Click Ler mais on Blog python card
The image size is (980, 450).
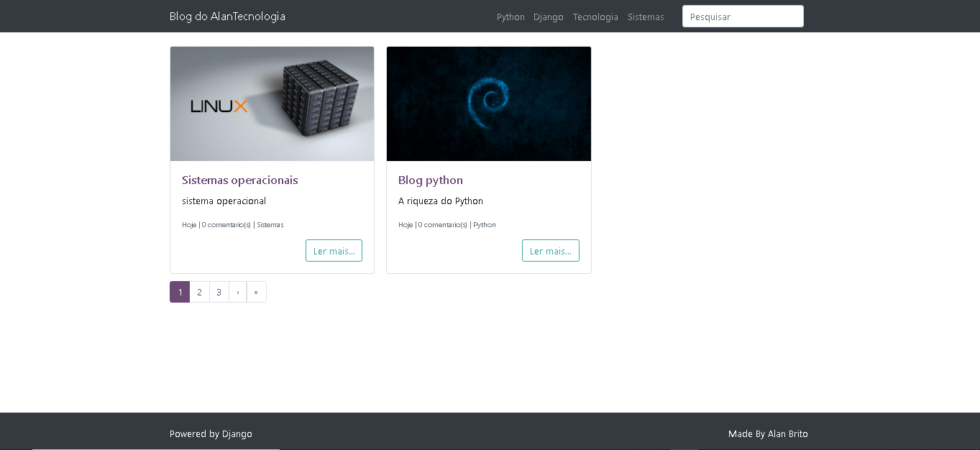(551, 251)
